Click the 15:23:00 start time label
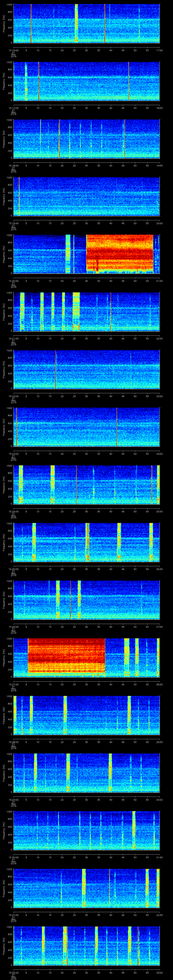The width and height of the screenshot is (173, 980). coord(13,454)
